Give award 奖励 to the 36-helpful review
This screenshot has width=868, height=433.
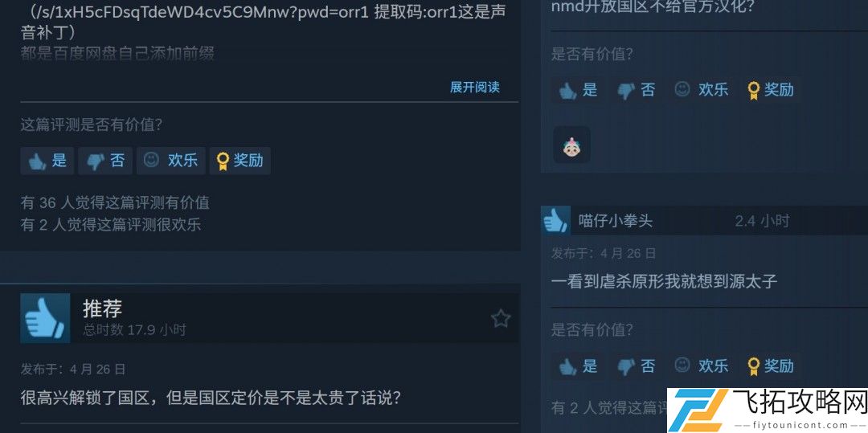pyautogui.click(x=240, y=161)
